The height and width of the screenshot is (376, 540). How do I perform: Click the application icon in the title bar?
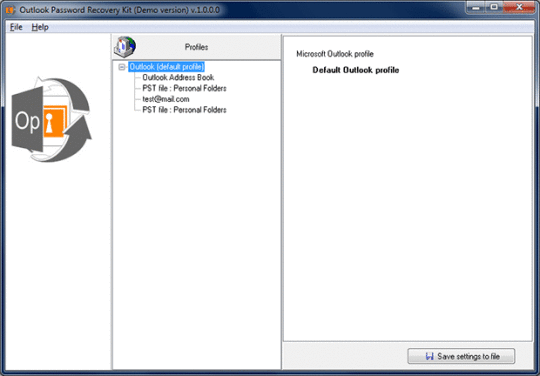[x=10, y=10]
